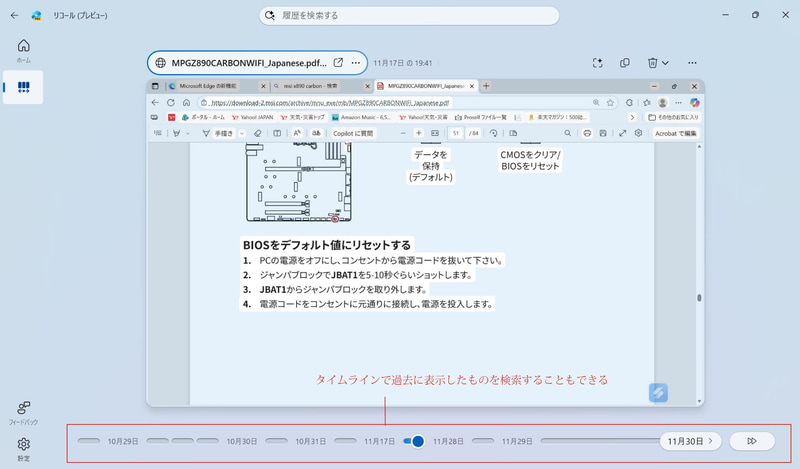Screen dimensions: 800x469
Task: Open the Yahoo! JAPAN bookmark
Action: pyautogui.click(x=253, y=117)
